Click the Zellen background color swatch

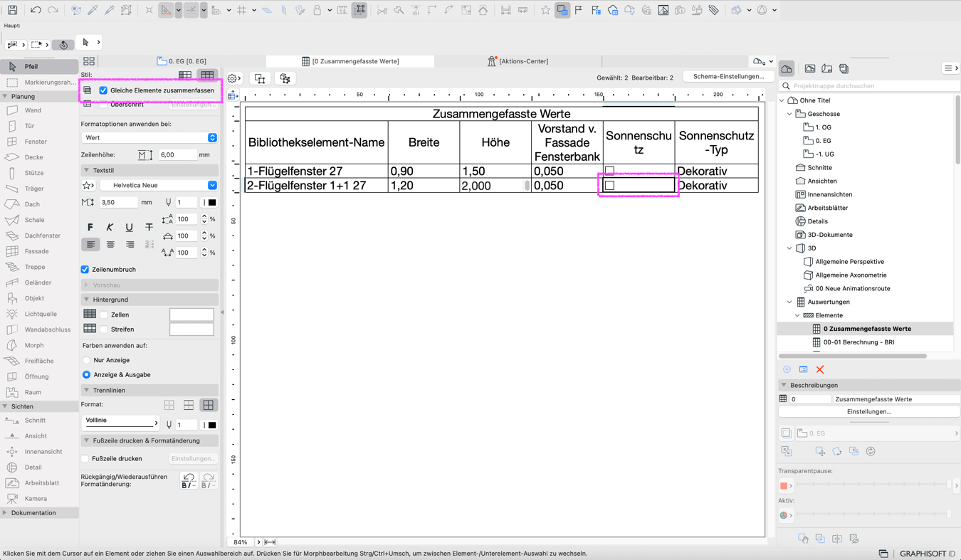pyautogui.click(x=191, y=315)
